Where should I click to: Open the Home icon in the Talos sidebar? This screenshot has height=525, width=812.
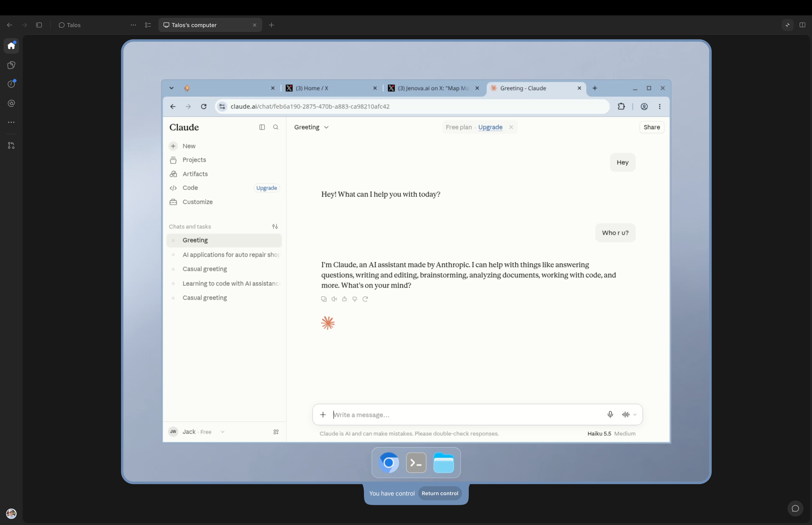coord(11,46)
